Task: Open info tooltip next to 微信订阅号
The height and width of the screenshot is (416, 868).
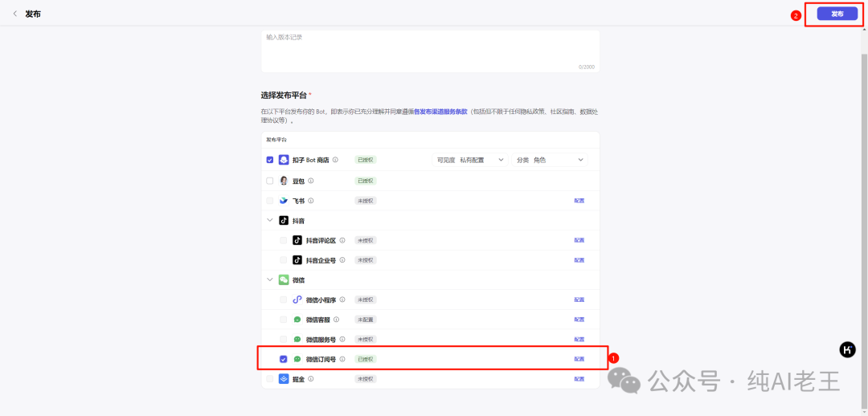Action: coord(342,359)
